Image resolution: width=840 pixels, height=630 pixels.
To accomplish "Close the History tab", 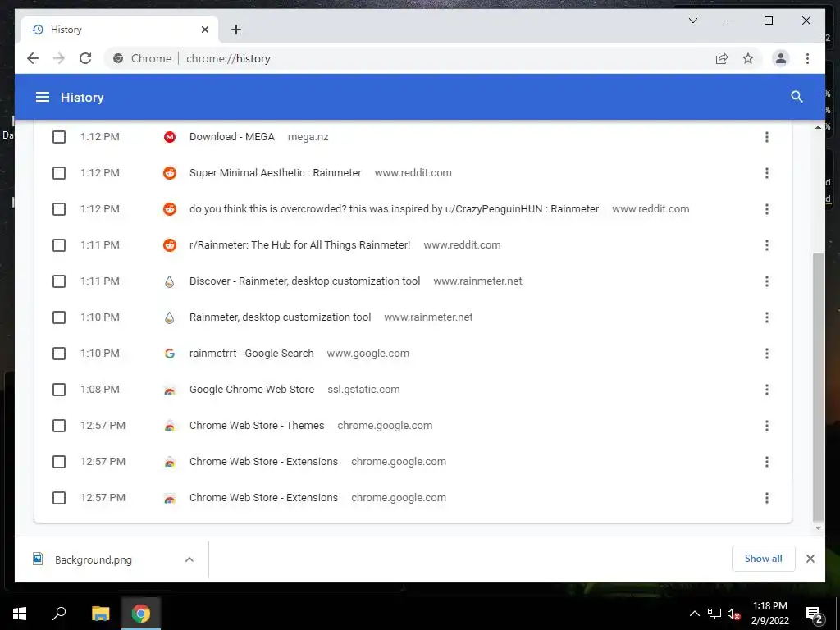I will (204, 30).
